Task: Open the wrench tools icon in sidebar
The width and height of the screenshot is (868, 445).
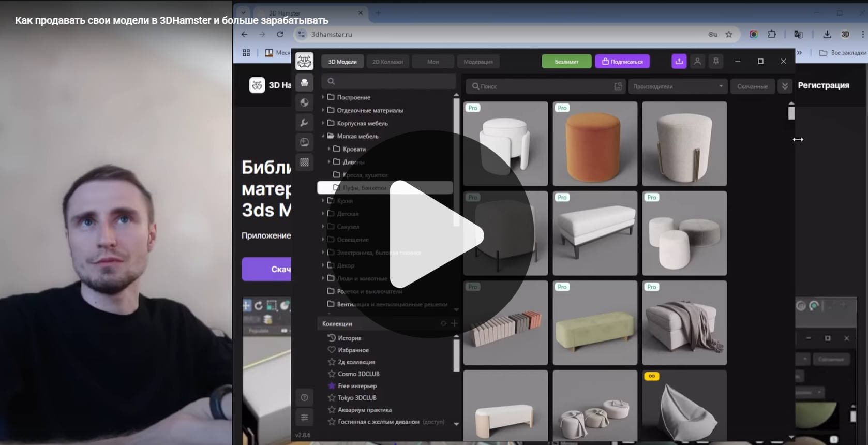Action: [x=304, y=123]
